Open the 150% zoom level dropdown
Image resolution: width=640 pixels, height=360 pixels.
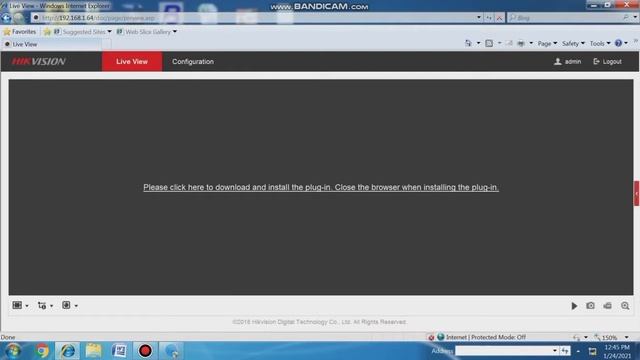tap(627, 337)
